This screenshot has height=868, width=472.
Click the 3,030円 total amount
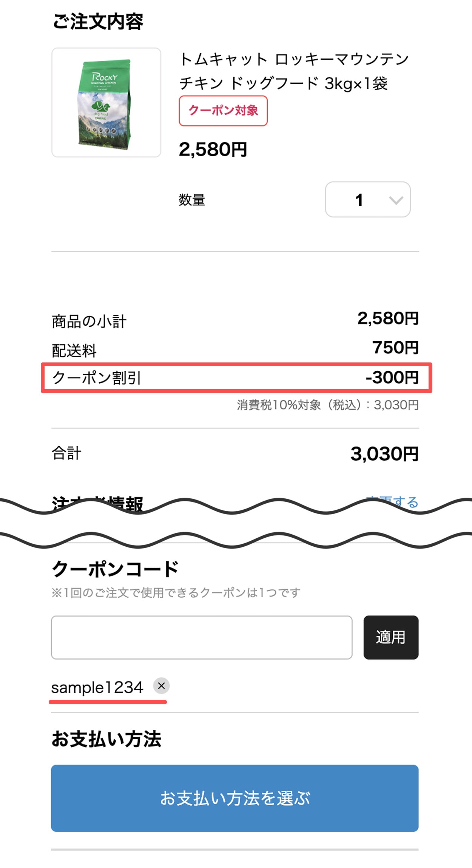coord(384,454)
